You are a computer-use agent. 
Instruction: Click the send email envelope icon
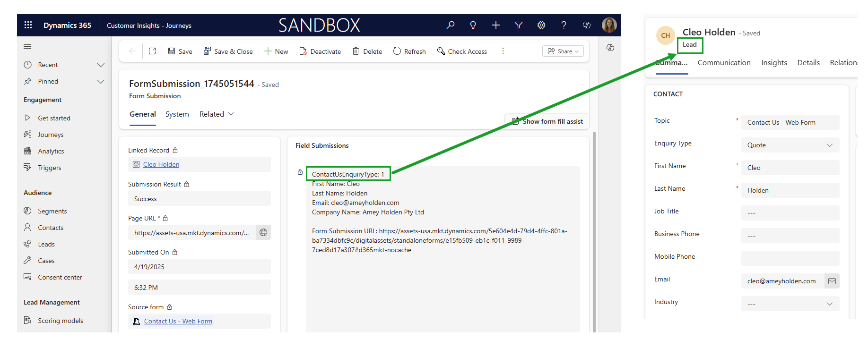click(x=832, y=281)
